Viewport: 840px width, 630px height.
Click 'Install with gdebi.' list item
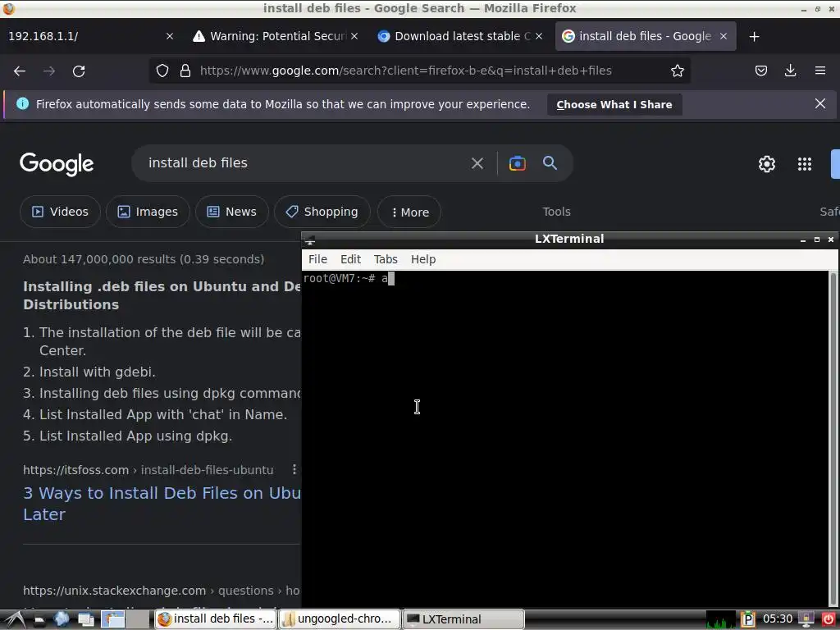tap(97, 372)
